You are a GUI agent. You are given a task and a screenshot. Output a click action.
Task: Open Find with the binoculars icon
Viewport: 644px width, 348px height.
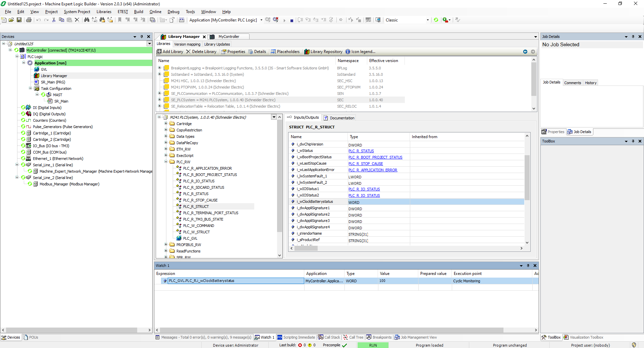[87, 20]
